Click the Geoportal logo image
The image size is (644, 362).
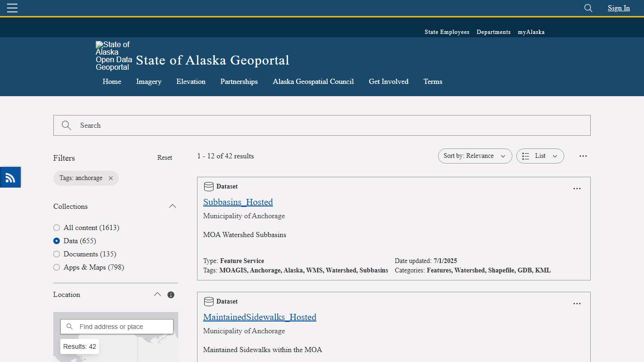pos(113,55)
